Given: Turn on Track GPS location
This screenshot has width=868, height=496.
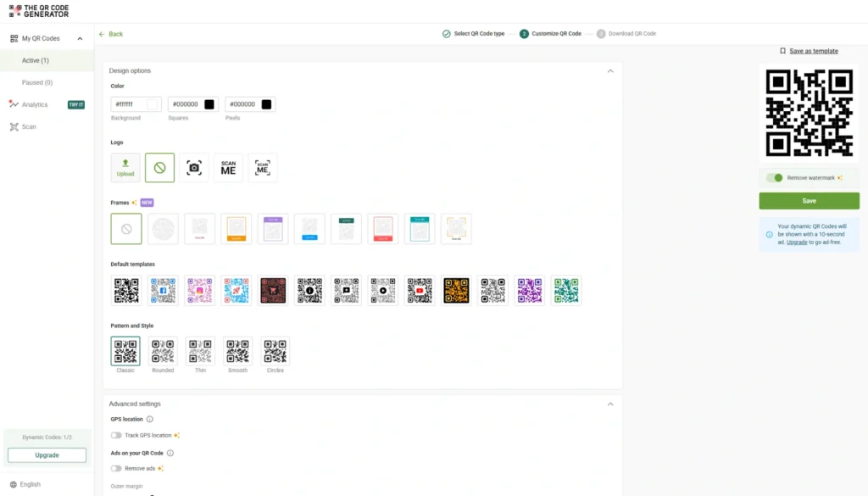Looking at the screenshot, I should 115,435.
